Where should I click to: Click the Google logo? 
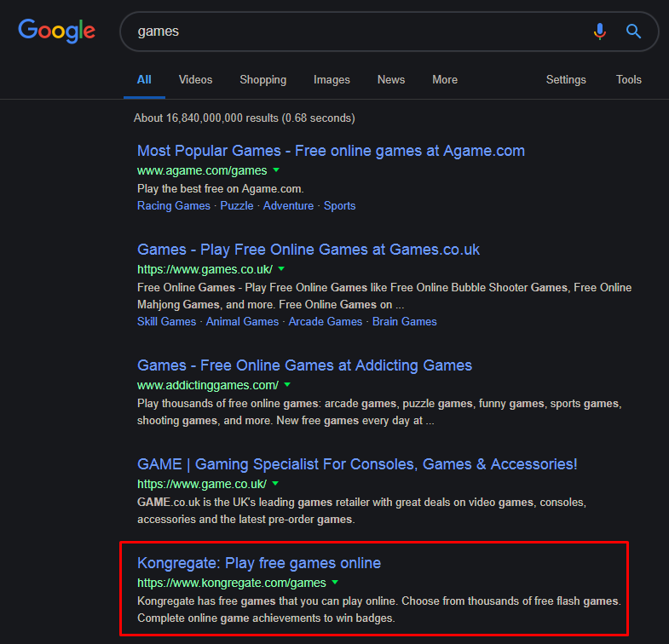57,31
